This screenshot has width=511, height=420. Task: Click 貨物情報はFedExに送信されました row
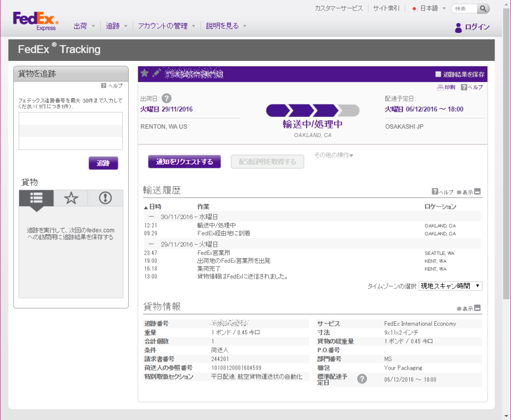312,277
